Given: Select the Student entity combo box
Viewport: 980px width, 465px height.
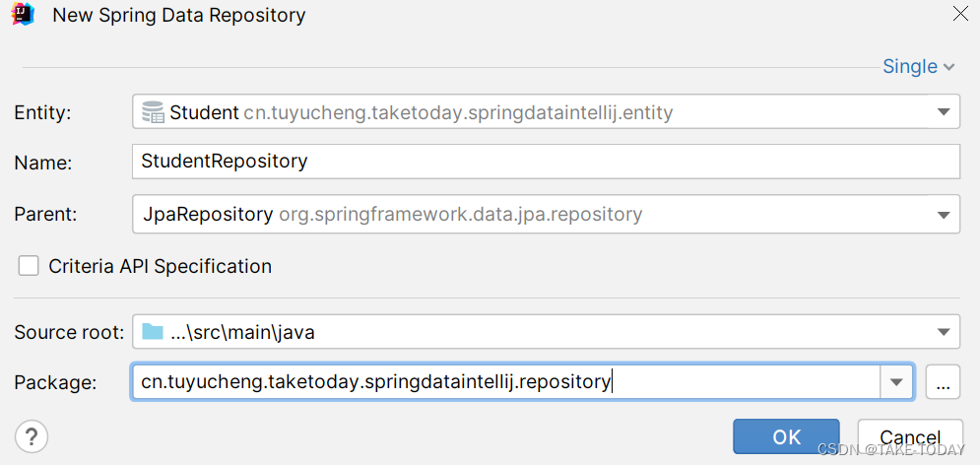Looking at the screenshot, I should [532, 112].
